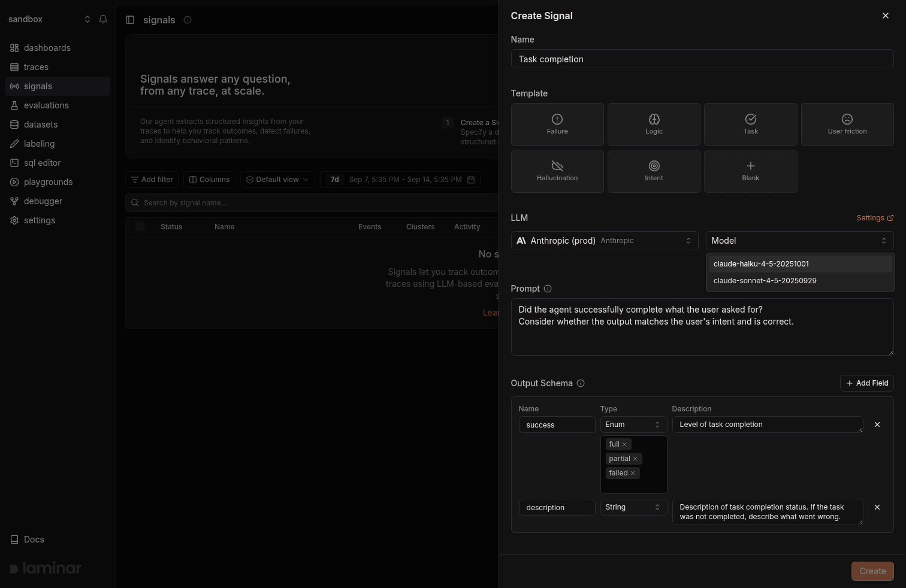This screenshot has width=906, height=588.
Task: Click the Events column header
Action: pos(370,227)
